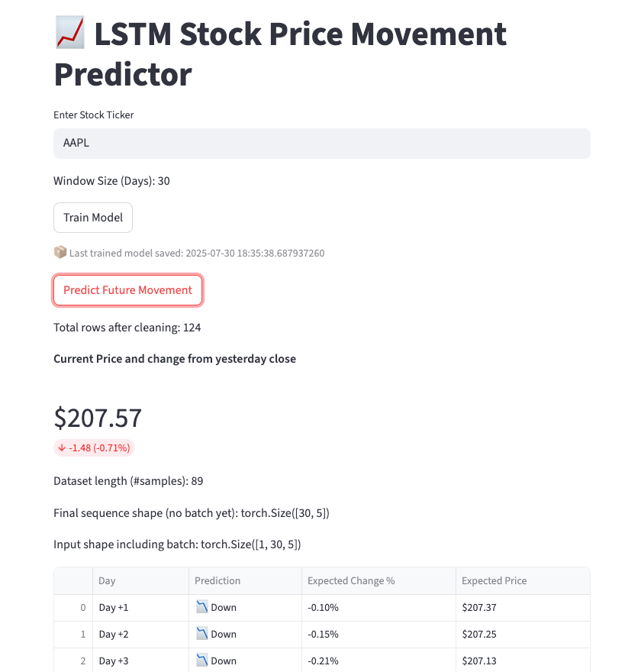The width and height of the screenshot is (641, 672).
Task: Click the package icon beside last trained model
Action: click(60, 252)
